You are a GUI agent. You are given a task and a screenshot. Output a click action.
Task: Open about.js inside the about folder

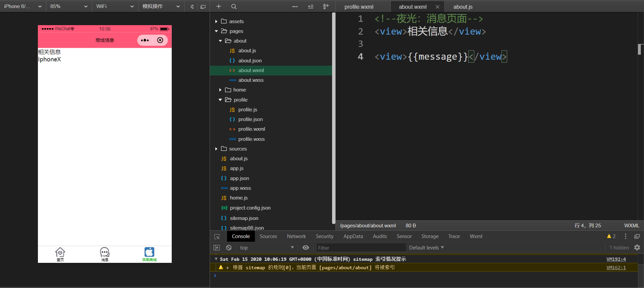[x=247, y=51]
